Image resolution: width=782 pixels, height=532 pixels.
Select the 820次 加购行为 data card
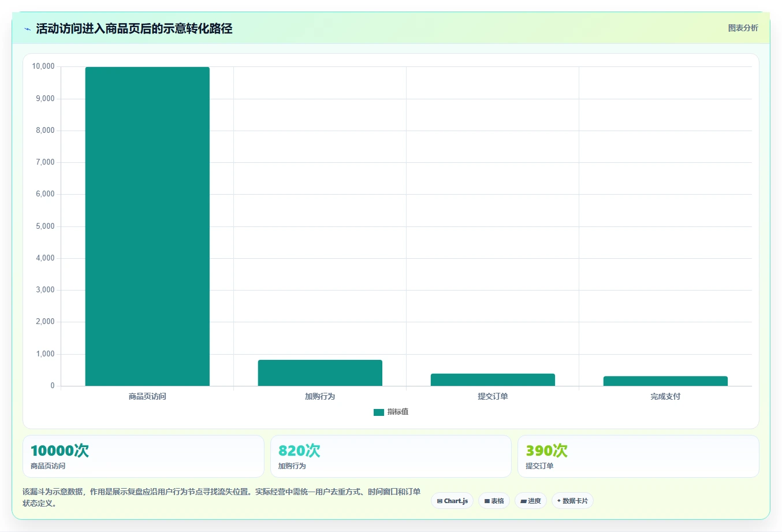[391, 456]
